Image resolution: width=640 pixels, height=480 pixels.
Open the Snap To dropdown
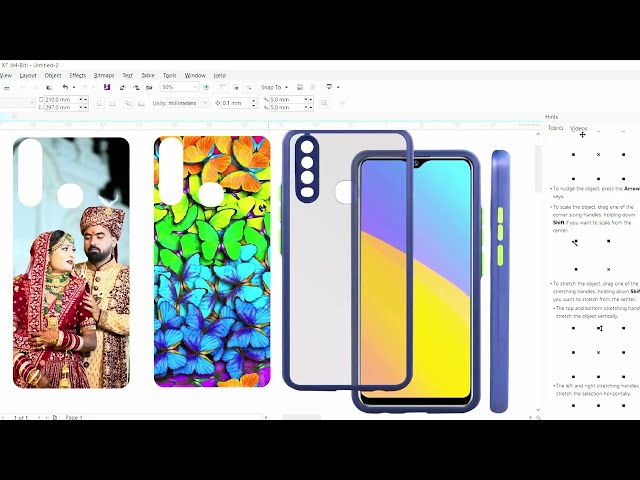[274, 87]
